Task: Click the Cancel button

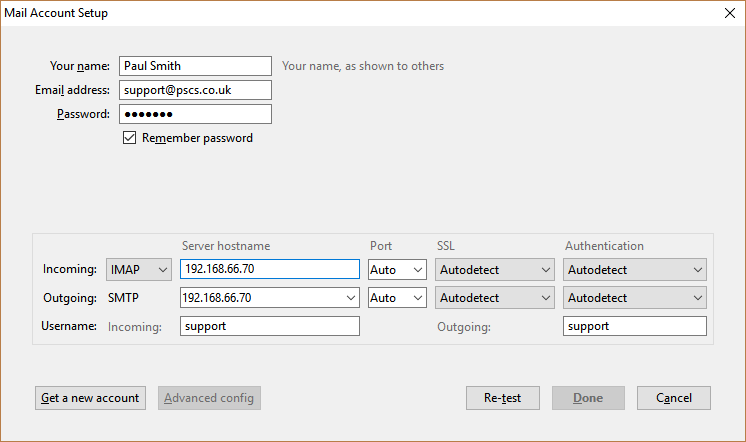Action: tap(674, 398)
